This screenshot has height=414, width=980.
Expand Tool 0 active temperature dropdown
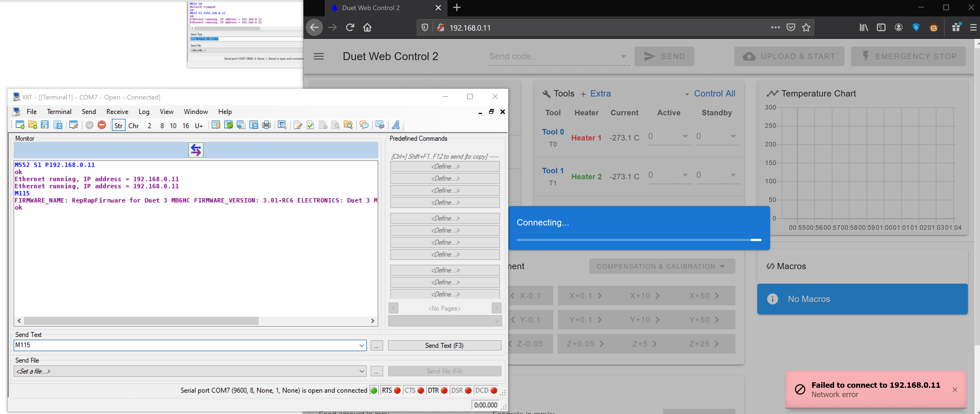[x=685, y=136]
